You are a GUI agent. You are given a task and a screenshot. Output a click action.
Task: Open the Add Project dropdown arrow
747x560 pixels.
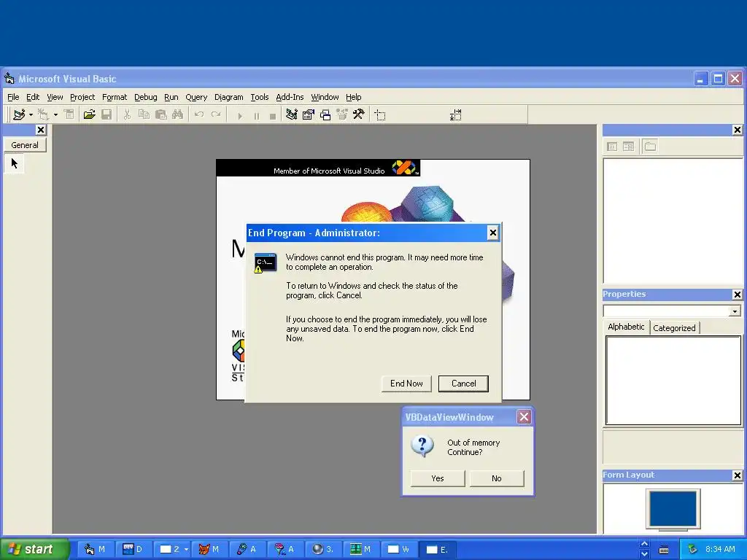pyautogui.click(x=31, y=114)
